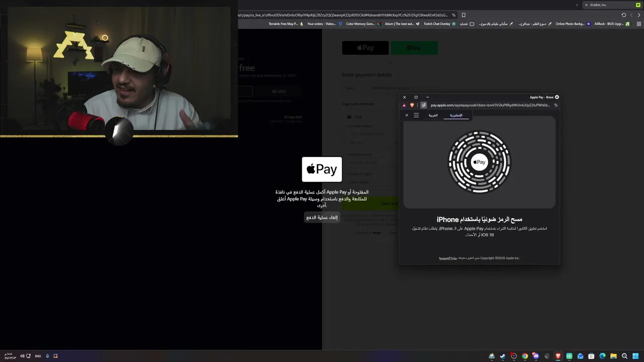Screen dimensions: 644x362
Task: Open the Twitch Chat Overlay bookmark
Action: [x=439, y=24]
